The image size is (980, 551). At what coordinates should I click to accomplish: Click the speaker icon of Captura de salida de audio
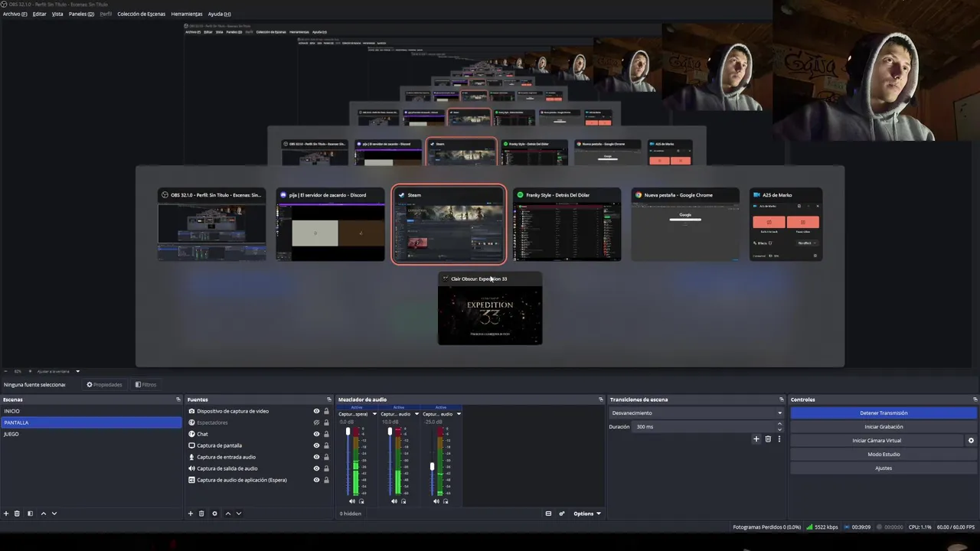tap(191, 468)
